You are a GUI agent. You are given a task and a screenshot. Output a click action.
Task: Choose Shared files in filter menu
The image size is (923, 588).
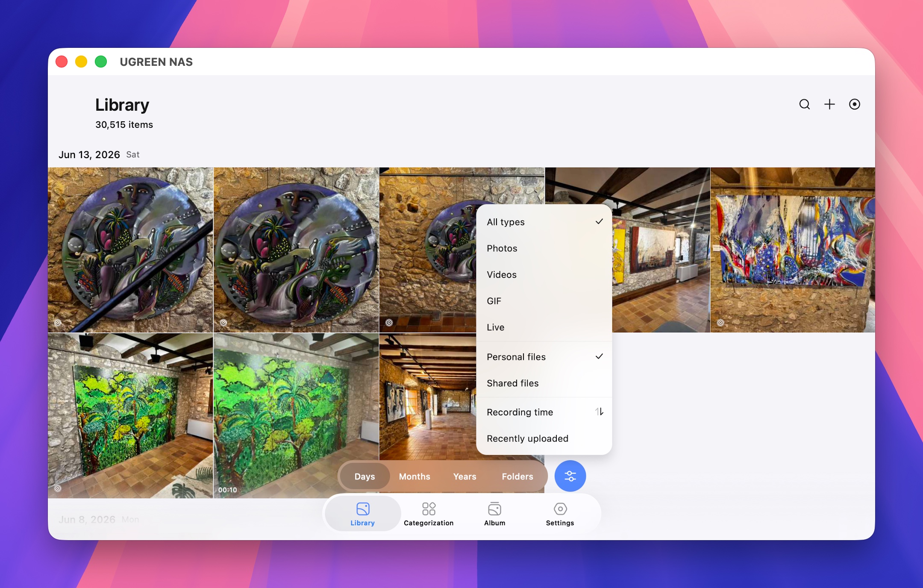tap(544, 383)
